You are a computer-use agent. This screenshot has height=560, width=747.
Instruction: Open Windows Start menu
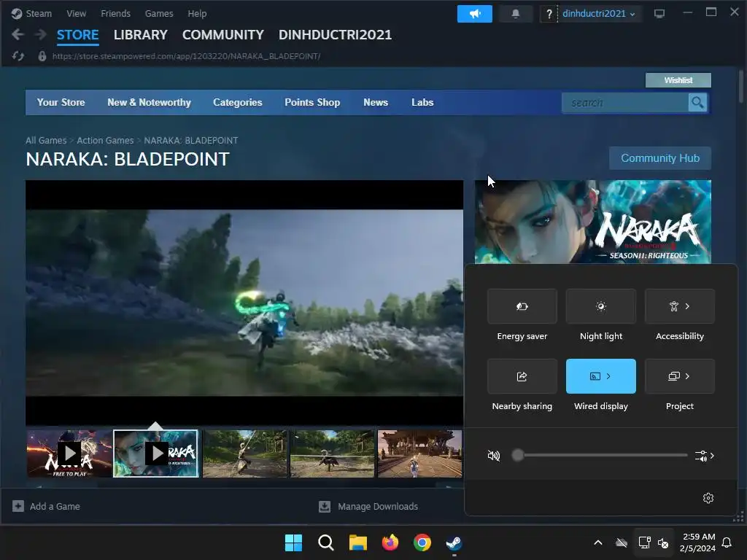(x=293, y=542)
